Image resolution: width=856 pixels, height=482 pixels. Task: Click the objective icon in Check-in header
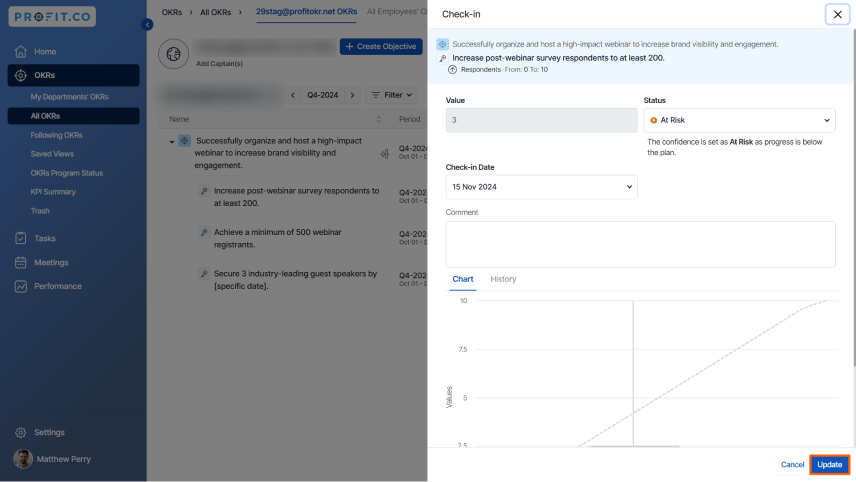[x=443, y=44]
